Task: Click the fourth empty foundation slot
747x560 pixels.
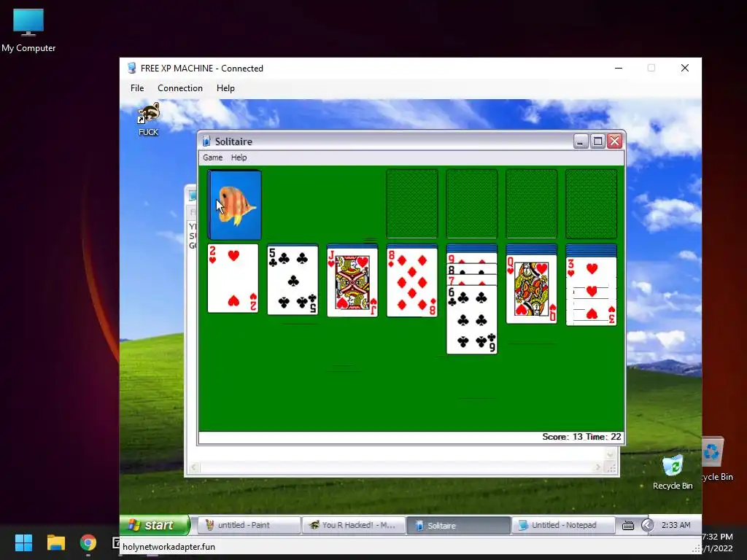Action: pyautogui.click(x=591, y=204)
